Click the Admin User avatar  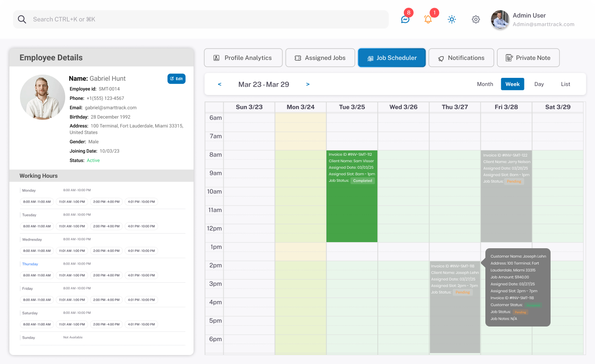click(500, 20)
